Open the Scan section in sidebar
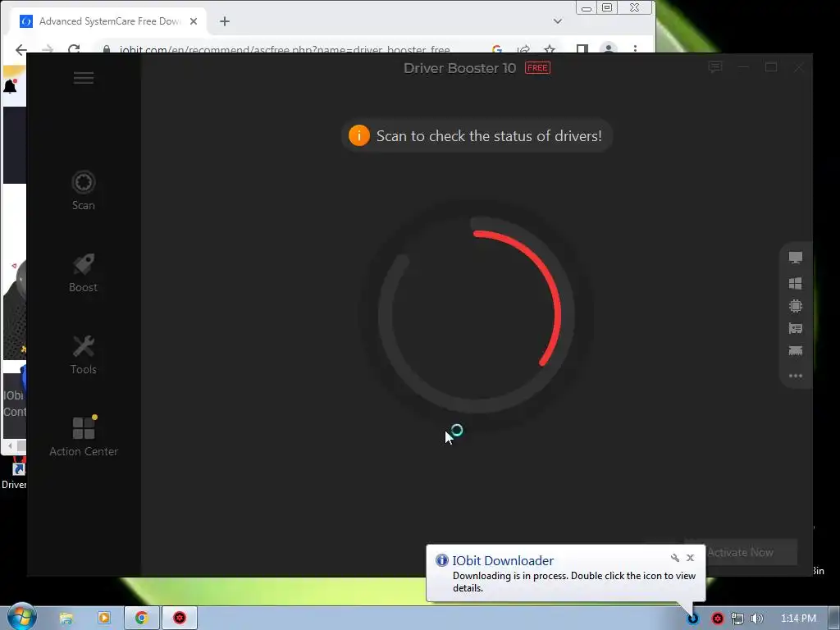The height and width of the screenshot is (630, 840). point(84,190)
